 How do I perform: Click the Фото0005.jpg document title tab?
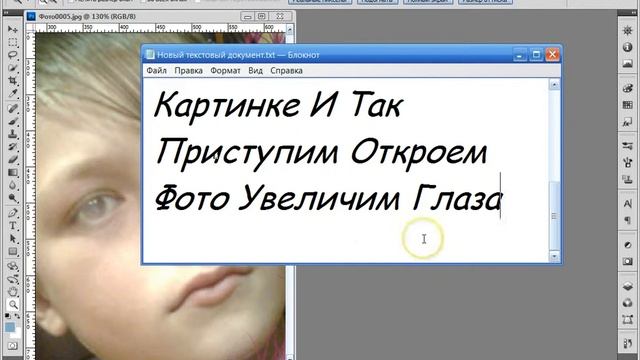(x=87, y=17)
